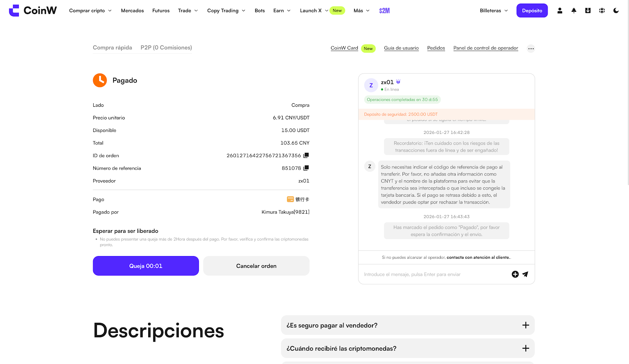Click the CoinW logo
The height and width of the screenshot is (364, 629).
(33, 11)
